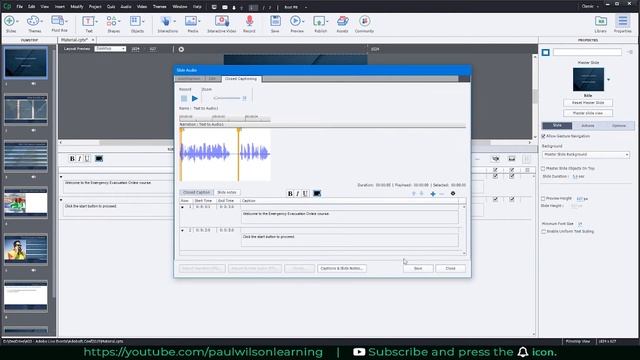Add a caption row with plus icon
This screenshot has width=640, height=360.
point(433,193)
